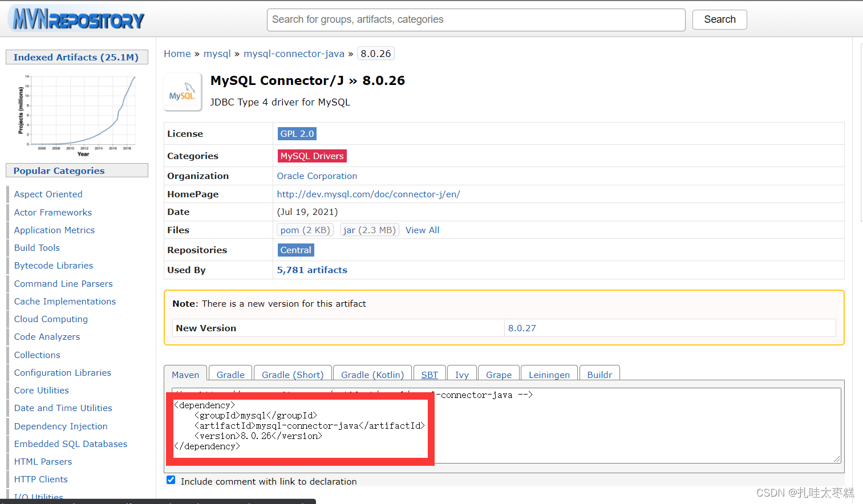Viewport: 863px width, 504px height.
Task: Toggle Include comment with link checkbox
Action: tap(171, 480)
